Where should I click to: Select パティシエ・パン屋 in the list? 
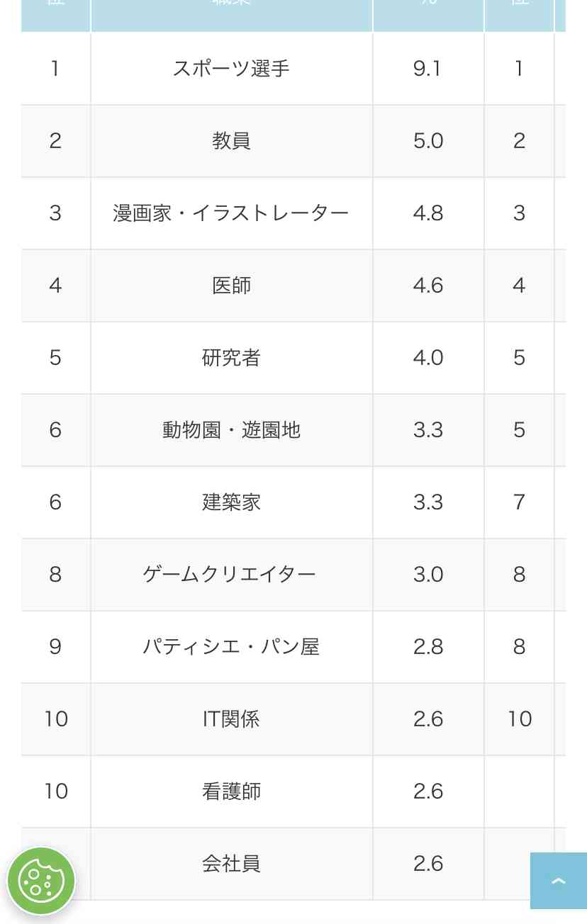231,647
